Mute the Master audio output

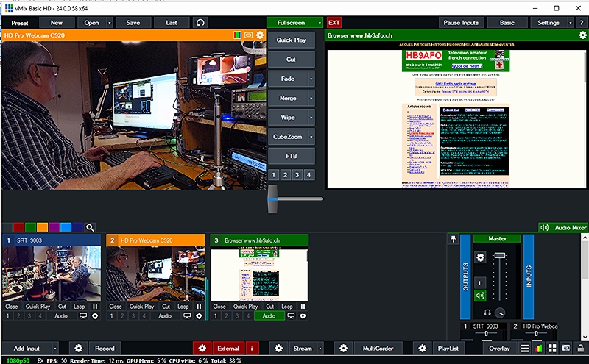(480, 296)
